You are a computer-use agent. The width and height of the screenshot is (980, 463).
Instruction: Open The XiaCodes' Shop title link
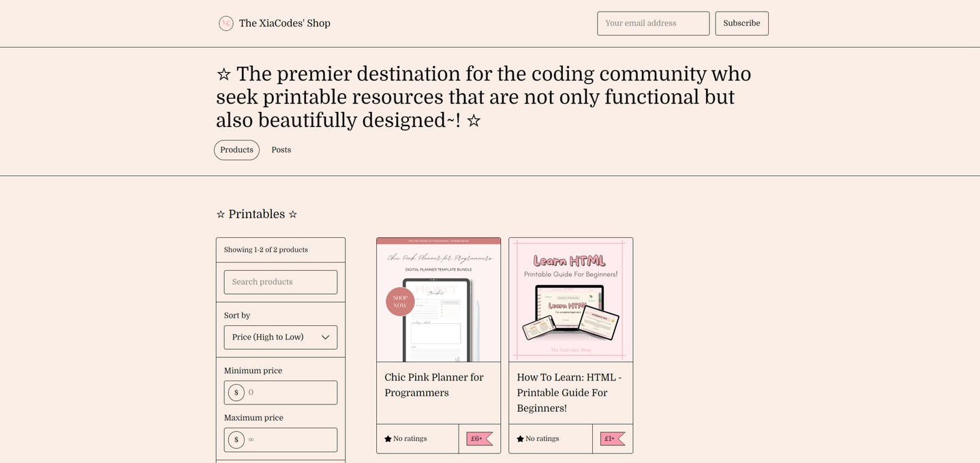pos(284,23)
